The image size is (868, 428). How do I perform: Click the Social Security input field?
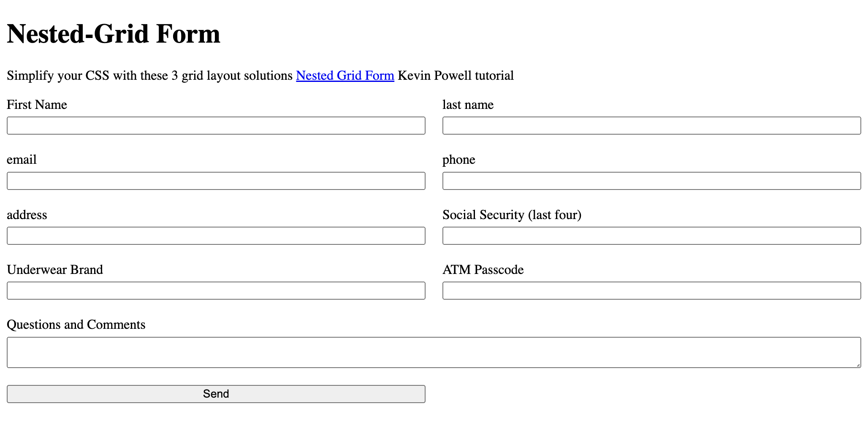[x=651, y=236]
